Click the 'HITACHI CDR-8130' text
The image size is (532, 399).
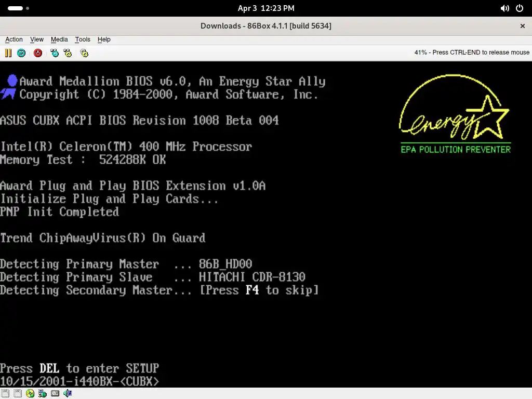pos(252,277)
